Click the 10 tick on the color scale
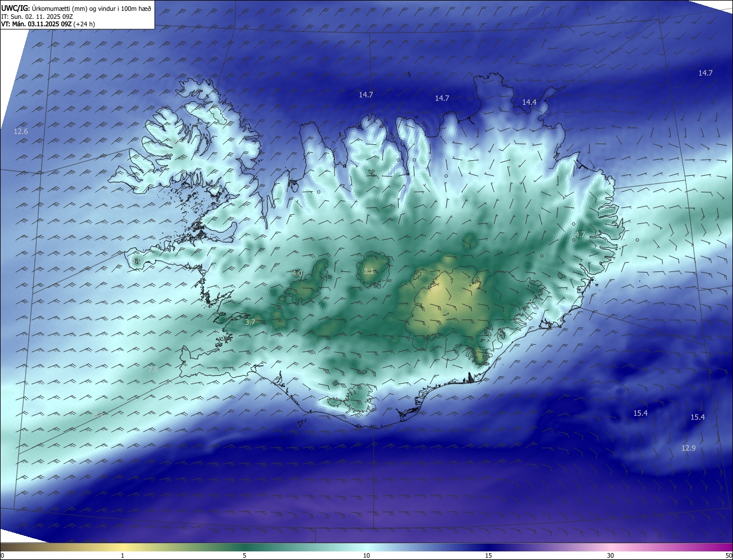 pyautogui.click(x=366, y=555)
